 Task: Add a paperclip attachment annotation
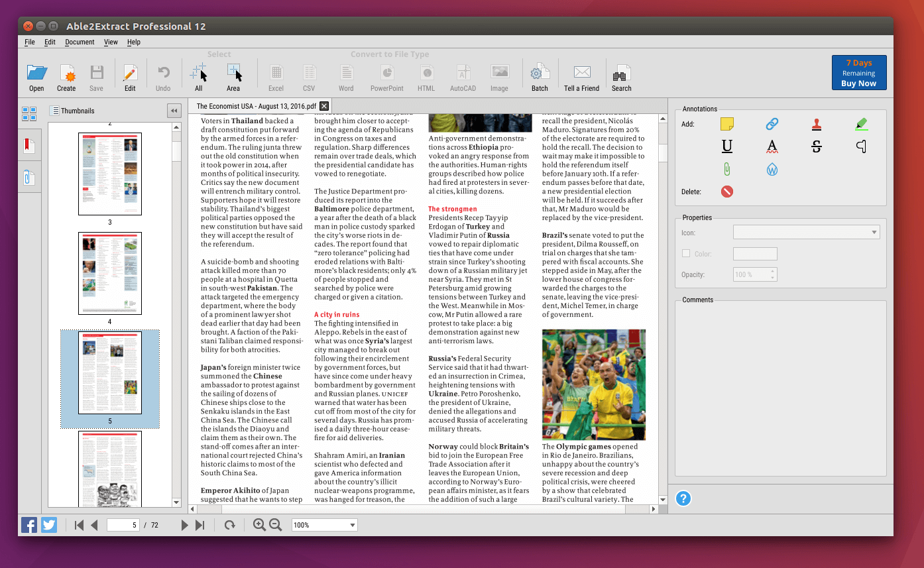[727, 169]
